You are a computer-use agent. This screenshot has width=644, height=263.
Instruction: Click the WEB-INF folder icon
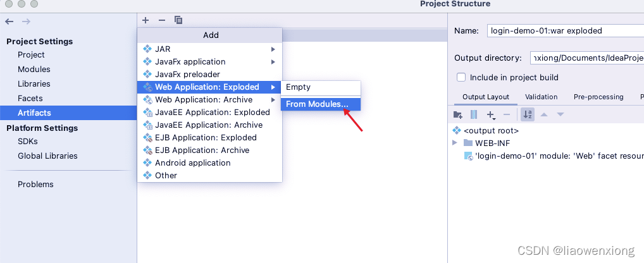click(468, 143)
